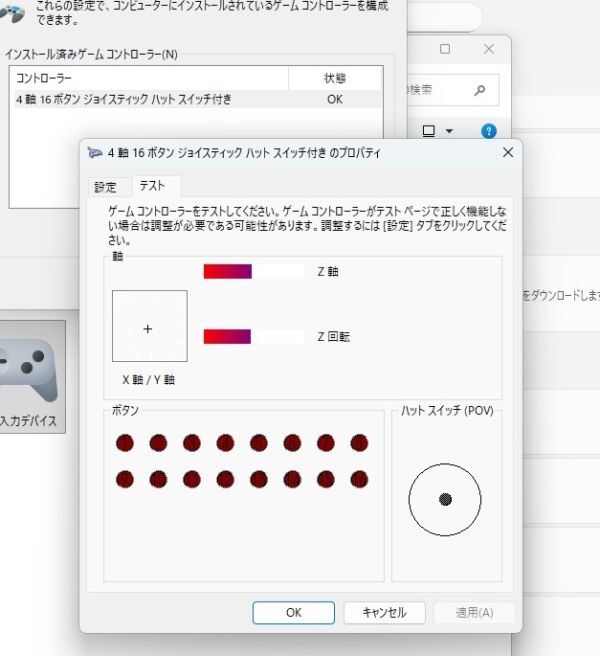The width and height of the screenshot is (600, 656).
Task: Click button indicator 10
Action: (158, 479)
